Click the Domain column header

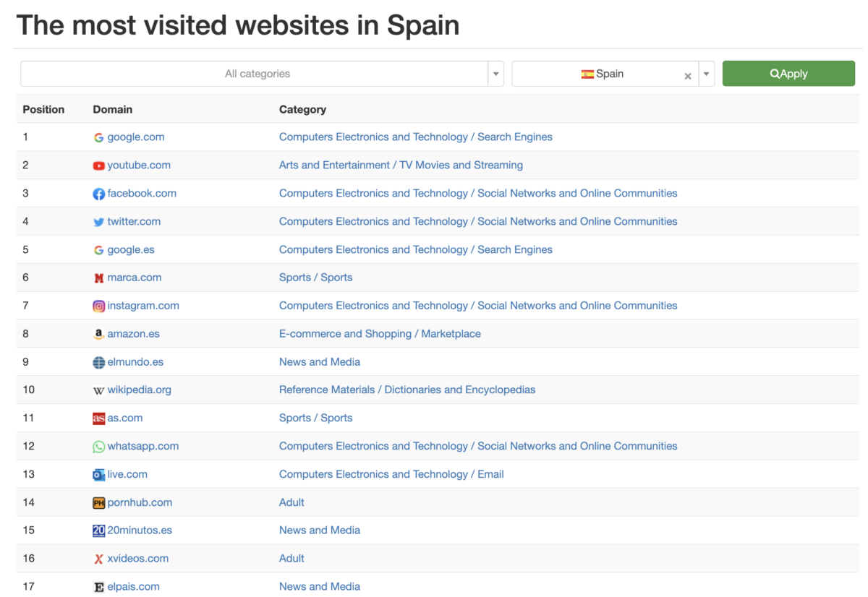click(113, 110)
